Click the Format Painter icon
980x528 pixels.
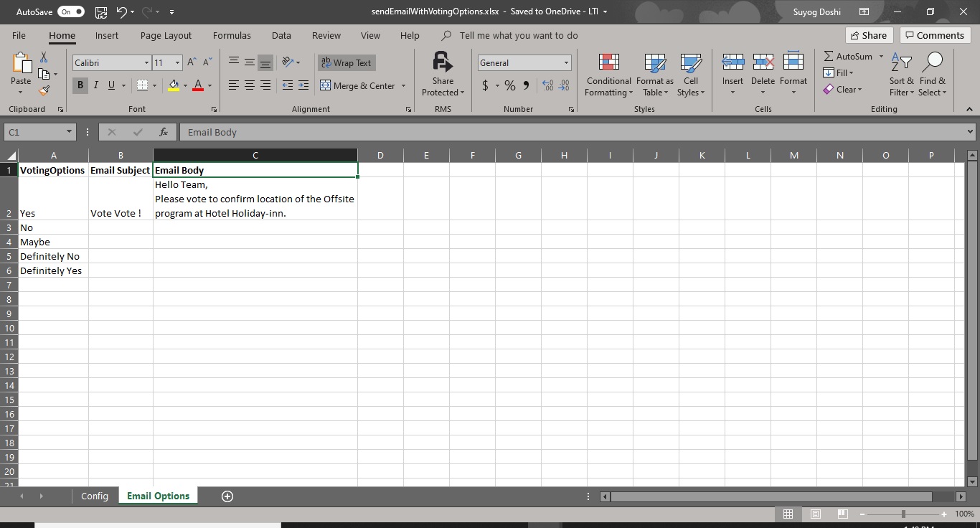click(x=44, y=90)
